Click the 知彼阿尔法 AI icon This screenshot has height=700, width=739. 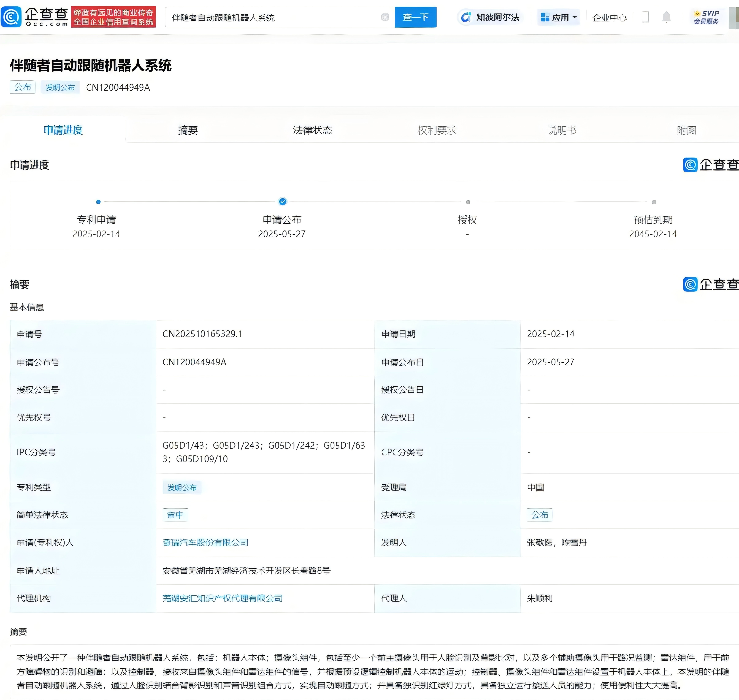466,17
